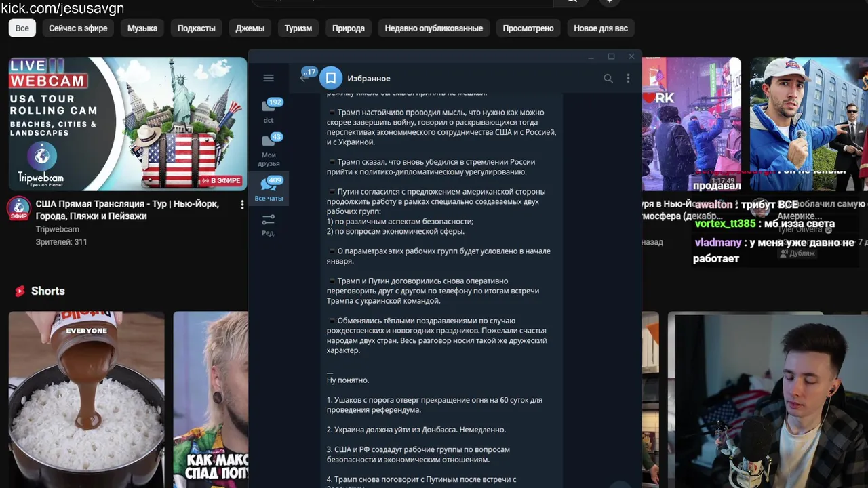
Task: Open the Мои друзья folder
Action: pos(269,150)
